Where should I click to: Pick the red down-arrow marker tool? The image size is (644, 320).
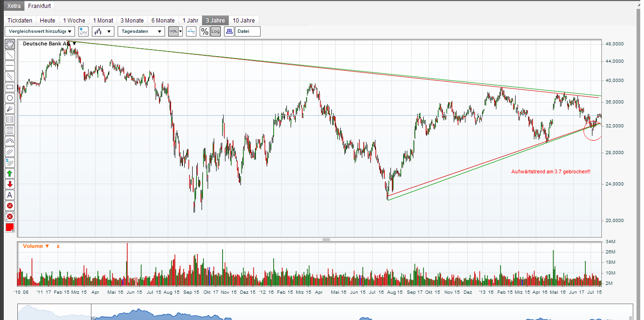(9, 184)
